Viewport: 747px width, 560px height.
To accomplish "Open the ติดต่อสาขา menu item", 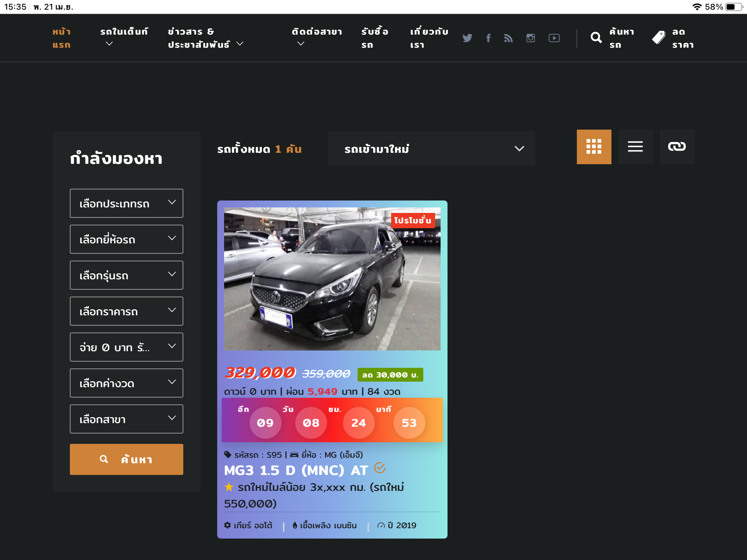I will 317,32.
